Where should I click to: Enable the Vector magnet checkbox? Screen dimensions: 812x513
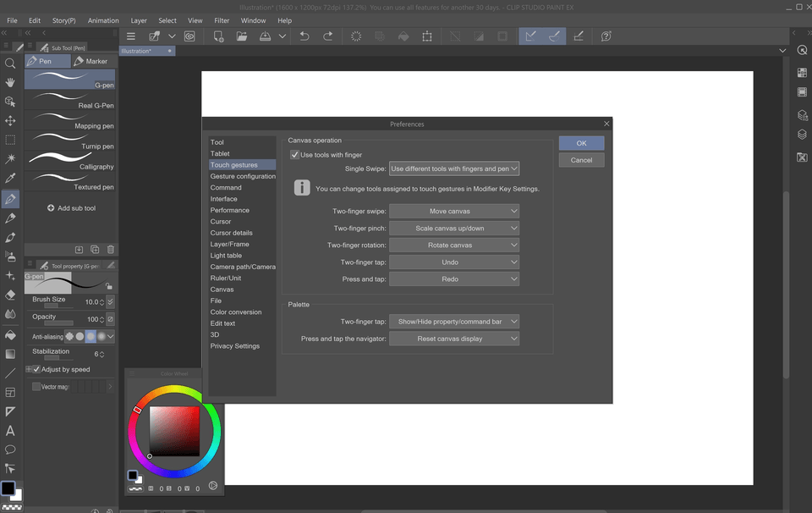(x=36, y=387)
